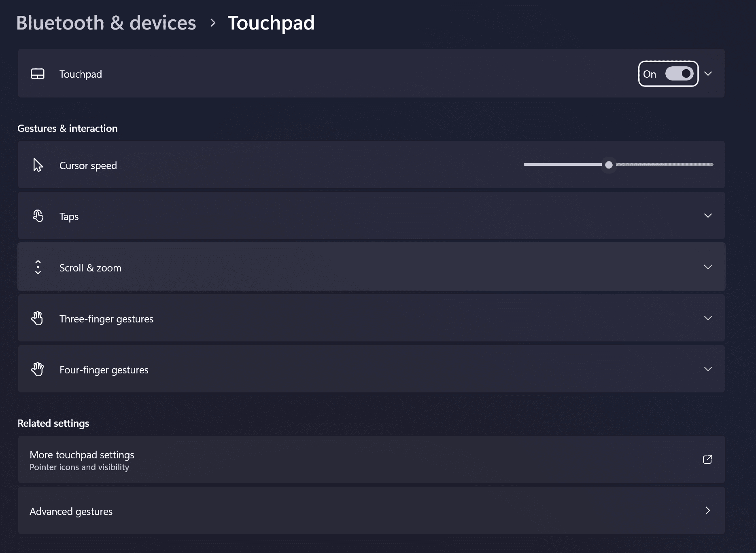Click the four-finger gestures hand icon
This screenshot has width=756, height=553.
point(37,369)
